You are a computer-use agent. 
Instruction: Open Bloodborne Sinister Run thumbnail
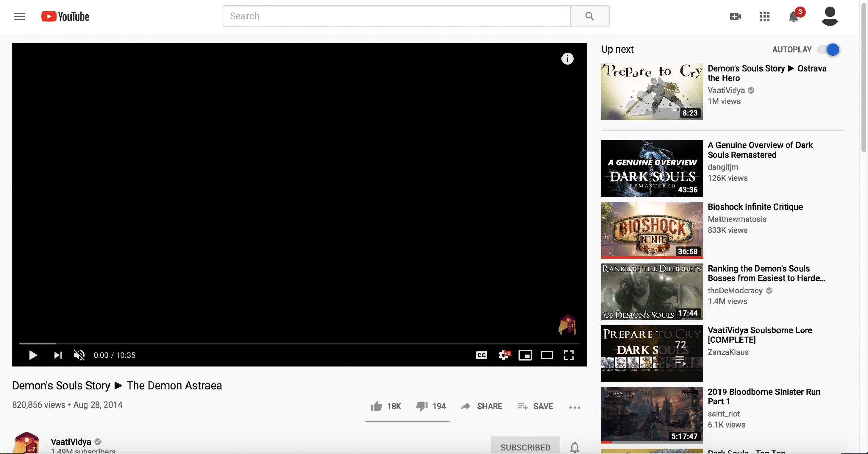[652, 415]
